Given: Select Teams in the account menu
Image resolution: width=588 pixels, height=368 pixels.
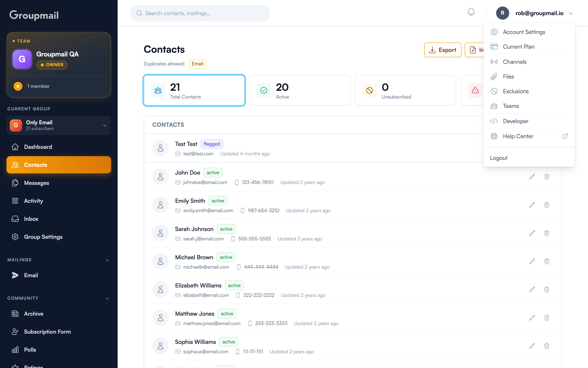Looking at the screenshot, I should click(529, 106).
